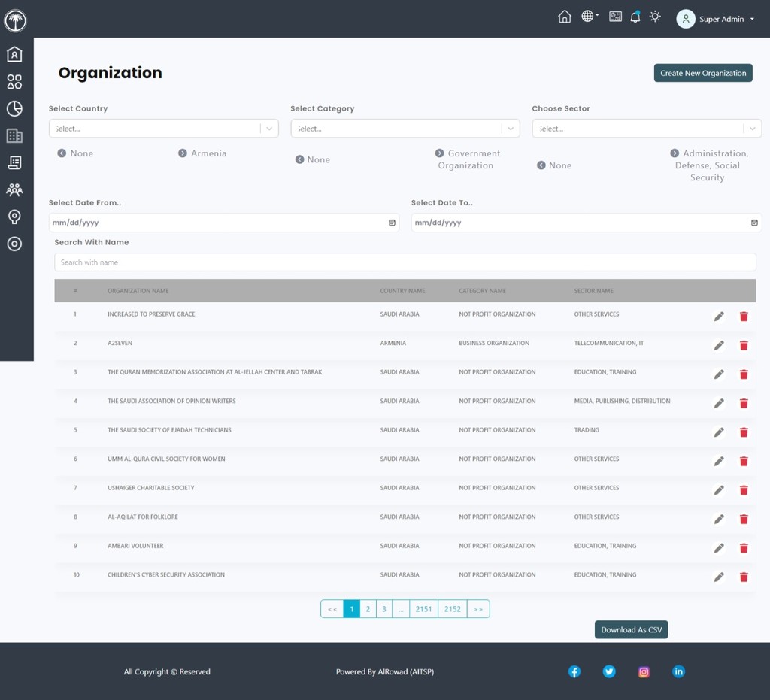Image resolution: width=770 pixels, height=700 pixels.
Task: Open the sidebar circular target icon
Action: [x=14, y=244]
